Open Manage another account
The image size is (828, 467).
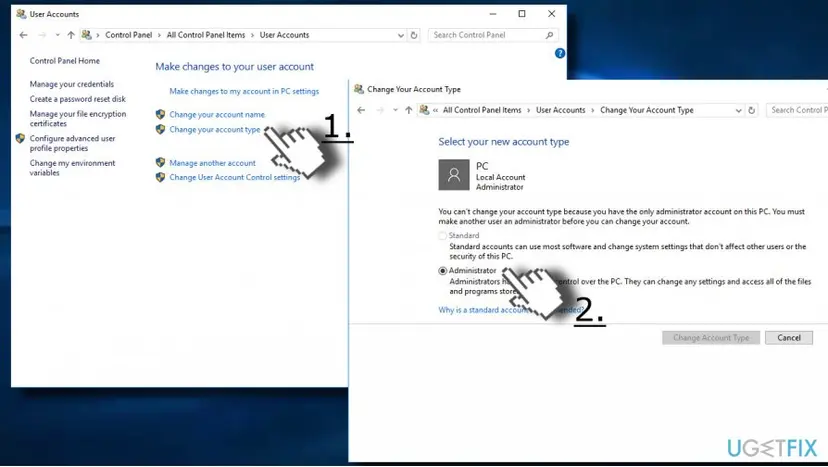(212, 163)
